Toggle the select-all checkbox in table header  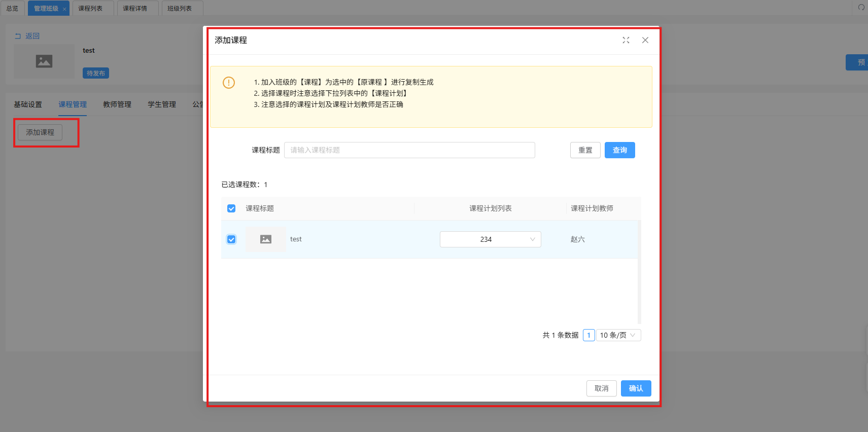click(x=231, y=208)
